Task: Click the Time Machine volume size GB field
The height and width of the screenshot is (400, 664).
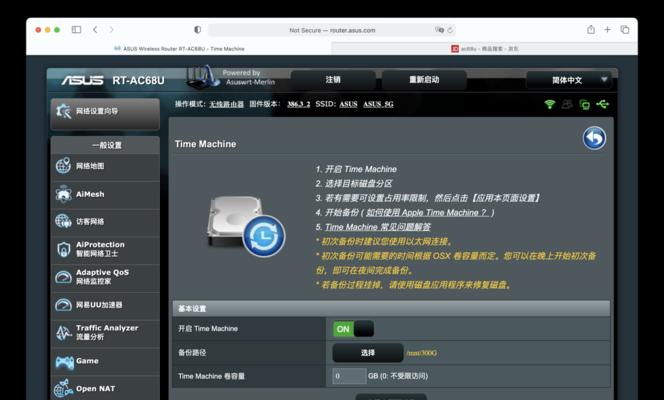Action: click(349, 376)
